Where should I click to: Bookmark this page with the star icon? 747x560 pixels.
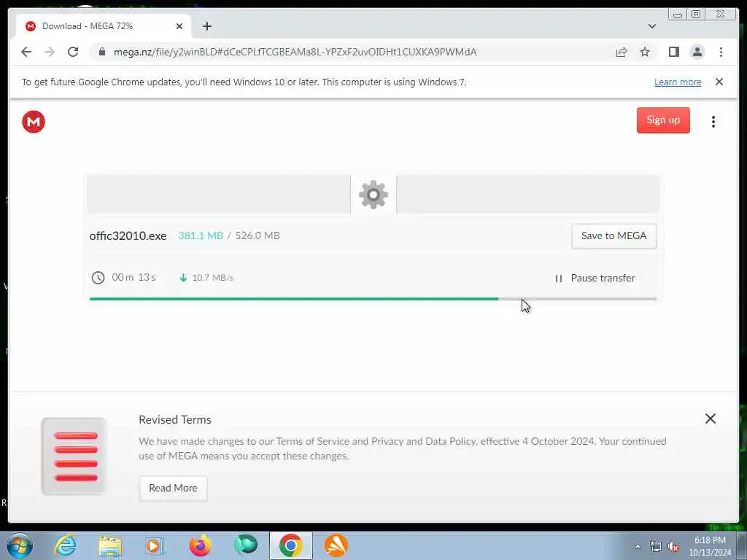(645, 52)
